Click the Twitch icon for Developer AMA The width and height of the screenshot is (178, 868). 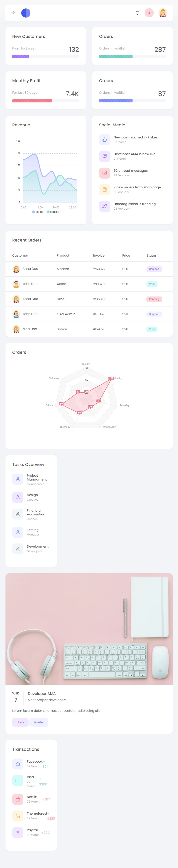pyautogui.click(x=104, y=156)
